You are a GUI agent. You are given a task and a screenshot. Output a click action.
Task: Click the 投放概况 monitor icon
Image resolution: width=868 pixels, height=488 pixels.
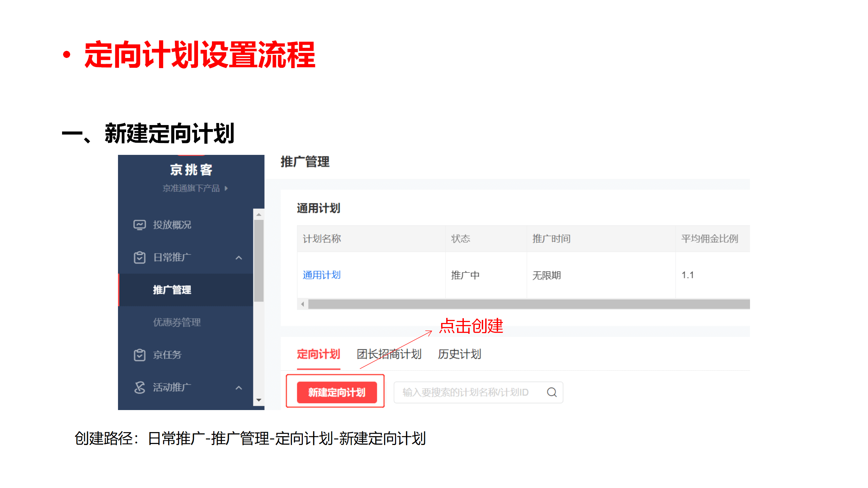pos(139,225)
